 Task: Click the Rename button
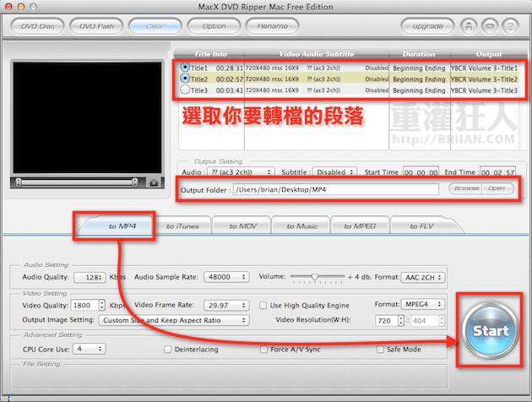point(273,26)
